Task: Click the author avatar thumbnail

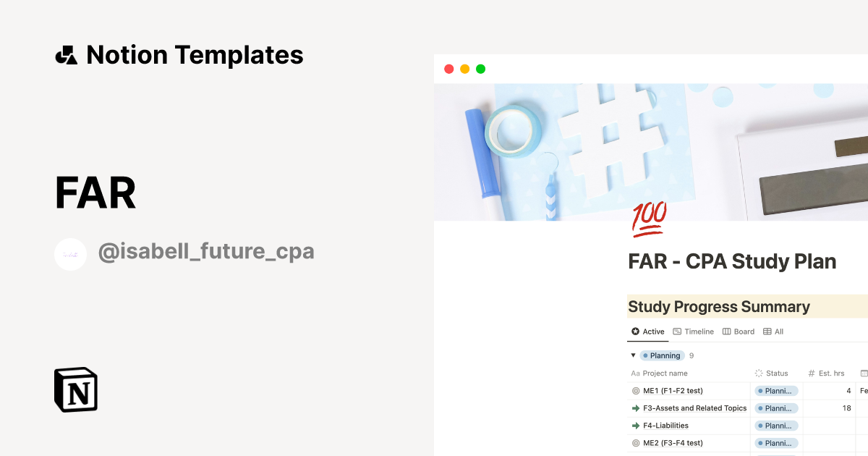Action: pyautogui.click(x=71, y=253)
